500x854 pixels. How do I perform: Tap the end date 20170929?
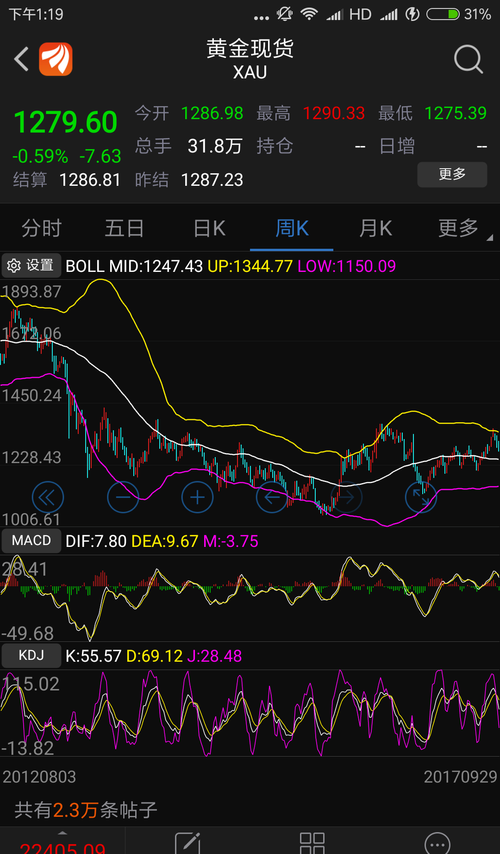pos(461,777)
